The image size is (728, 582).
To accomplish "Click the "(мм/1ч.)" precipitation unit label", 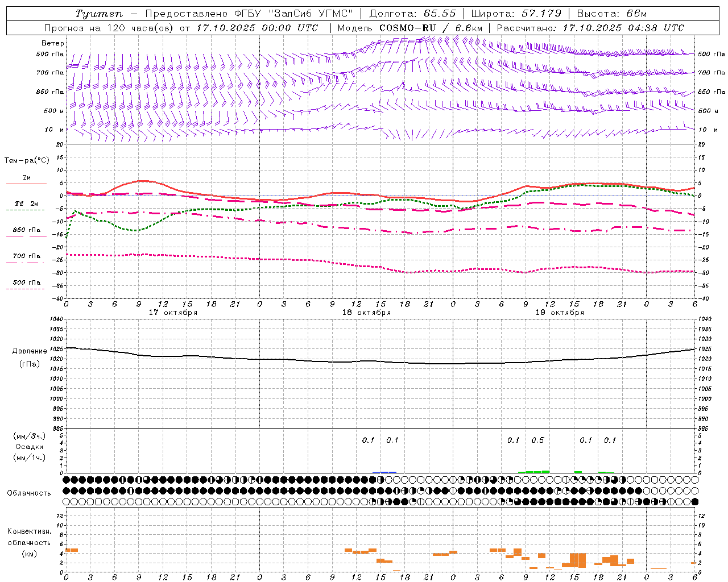I will (30, 458).
